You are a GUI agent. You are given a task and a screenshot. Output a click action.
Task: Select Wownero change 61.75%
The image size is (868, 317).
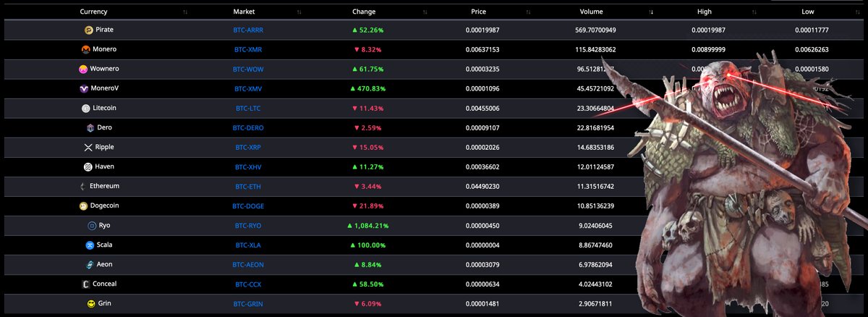(x=368, y=69)
